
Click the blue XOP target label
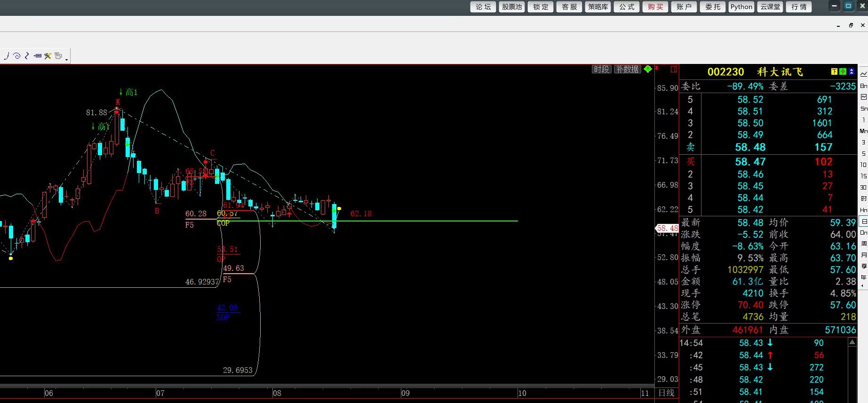click(x=223, y=317)
